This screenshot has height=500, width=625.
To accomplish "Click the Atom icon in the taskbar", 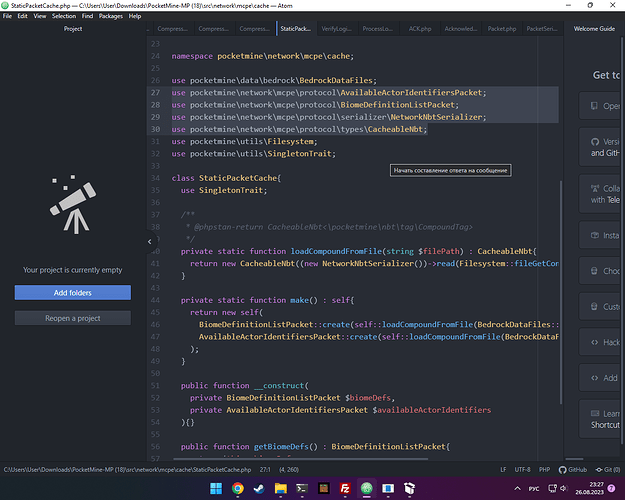I will tap(367, 489).
